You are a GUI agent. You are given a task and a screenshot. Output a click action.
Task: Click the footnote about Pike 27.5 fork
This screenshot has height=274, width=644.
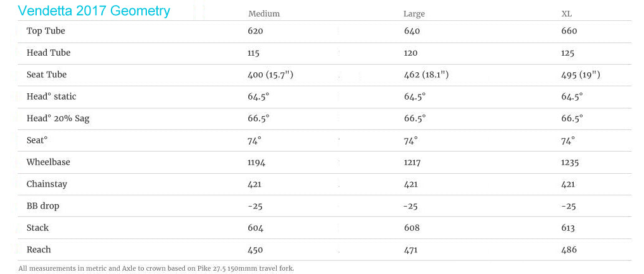click(x=156, y=268)
